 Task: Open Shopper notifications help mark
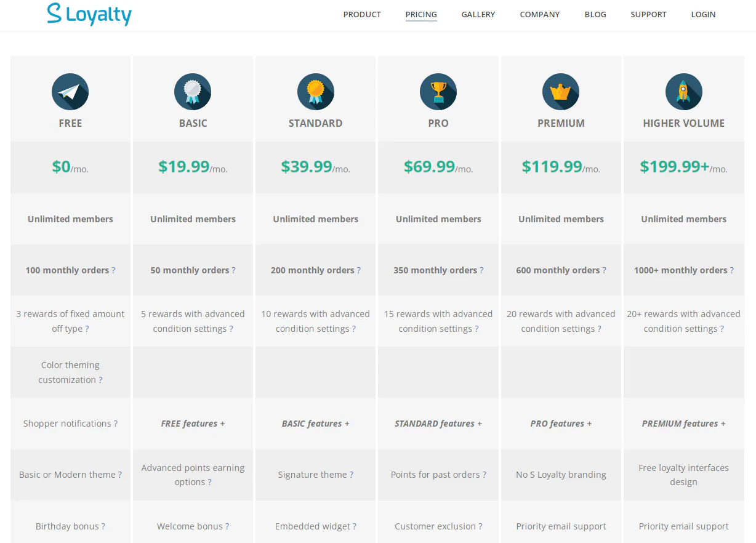point(115,424)
